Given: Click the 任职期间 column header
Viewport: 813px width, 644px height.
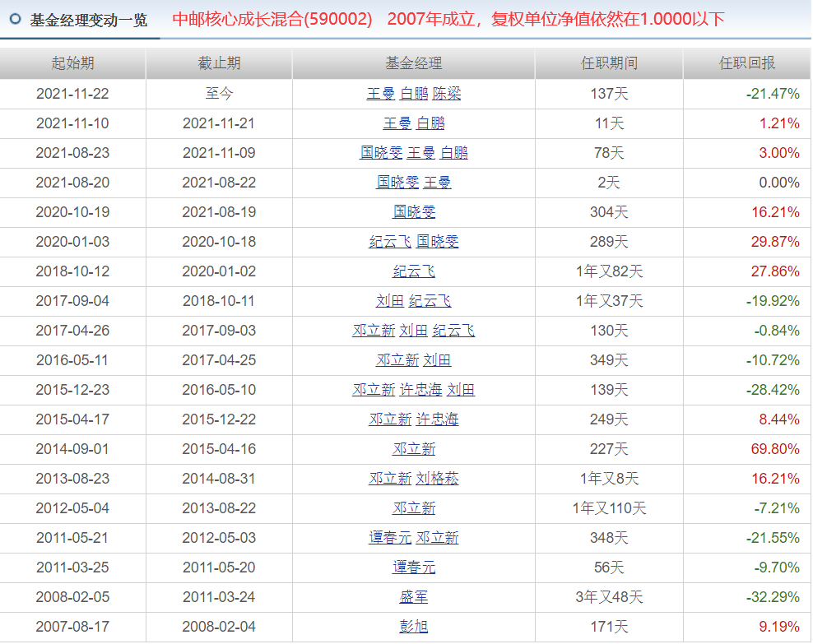Looking at the screenshot, I should click(x=609, y=63).
